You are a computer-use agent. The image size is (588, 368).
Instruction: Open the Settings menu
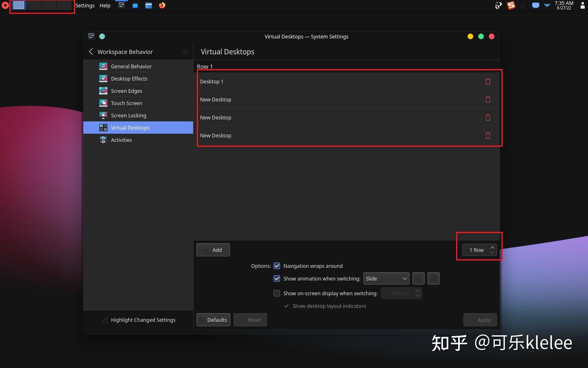85,5
